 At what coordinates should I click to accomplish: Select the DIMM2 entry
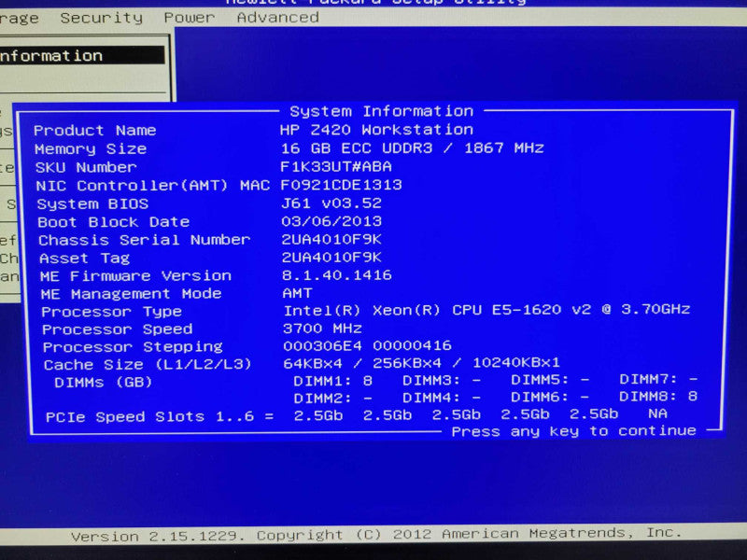pyautogui.click(x=333, y=399)
